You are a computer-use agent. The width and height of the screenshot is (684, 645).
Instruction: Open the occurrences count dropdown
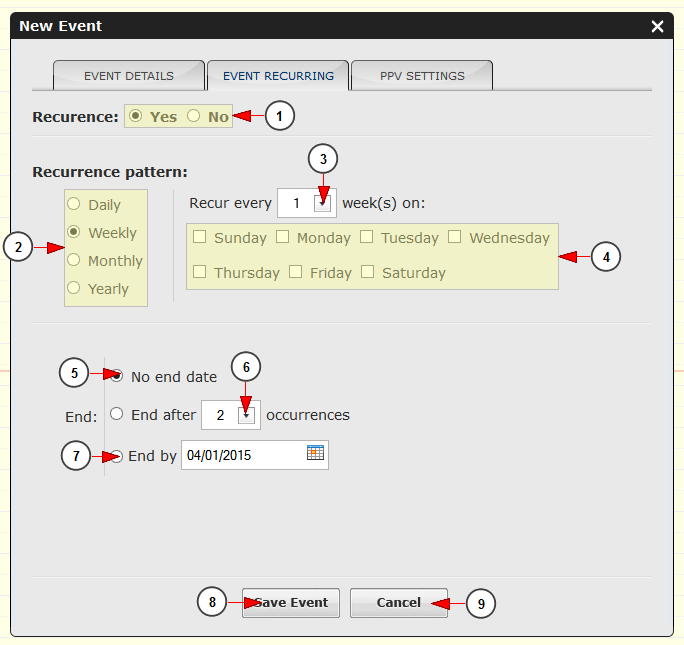246,415
